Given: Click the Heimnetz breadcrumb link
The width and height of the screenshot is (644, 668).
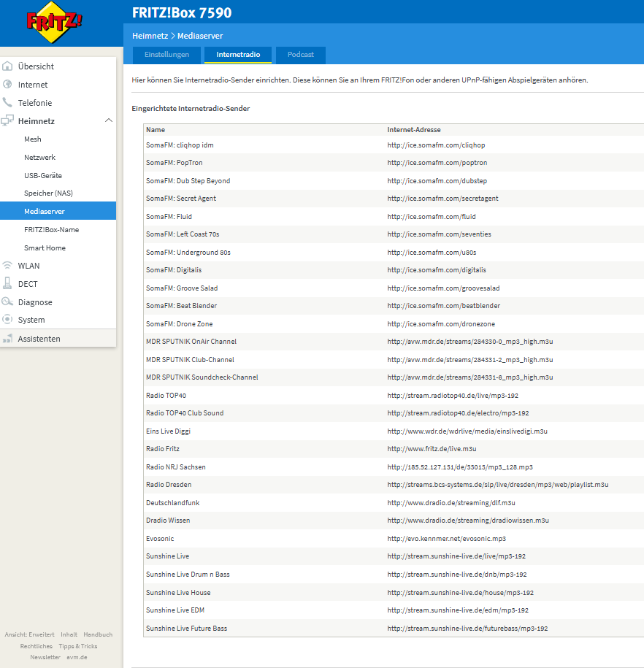Looking at the screenshot, I should tap(150, 36).
